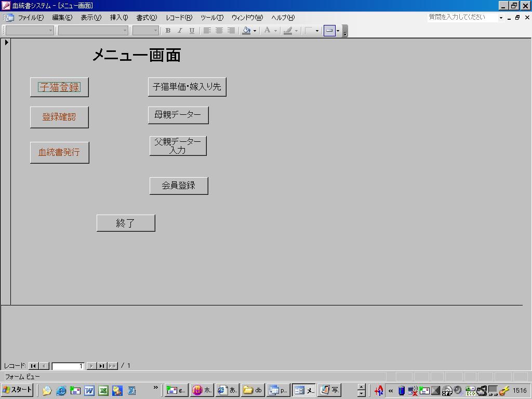Open the help question history dropdown

point(501,18)
